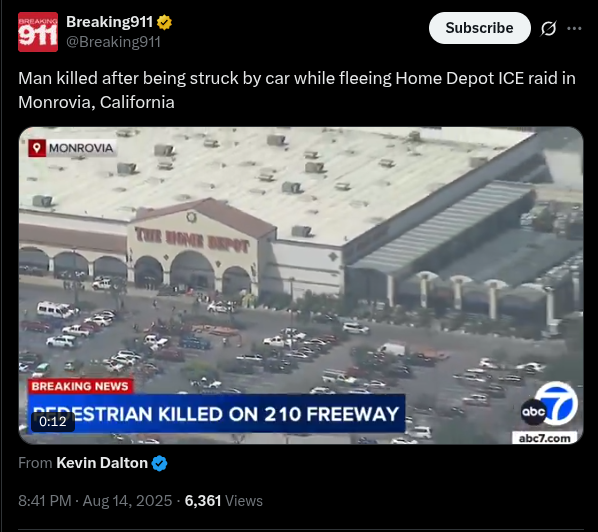
Task: Click the Breaking911 profile avatar
Action: pyautogui.click(x=38, y=32)
